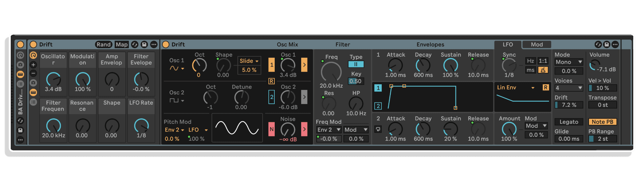Three-dot menu next to the Map button
Image resolution: width=644 pixels, height=185 pixels.
[x=154, y=44]
